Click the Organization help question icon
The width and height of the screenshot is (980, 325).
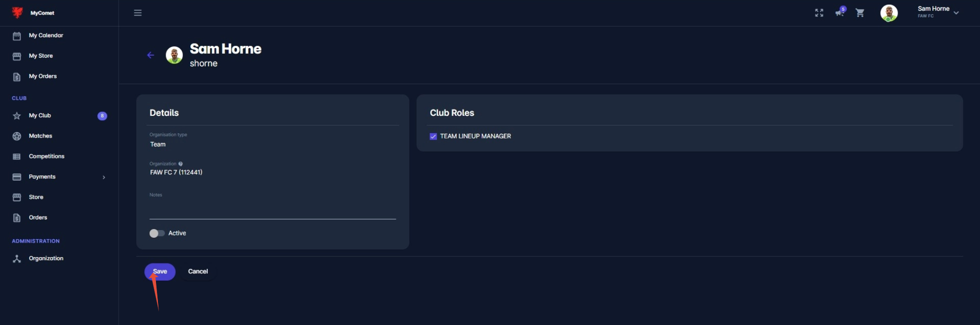(181, 164)
